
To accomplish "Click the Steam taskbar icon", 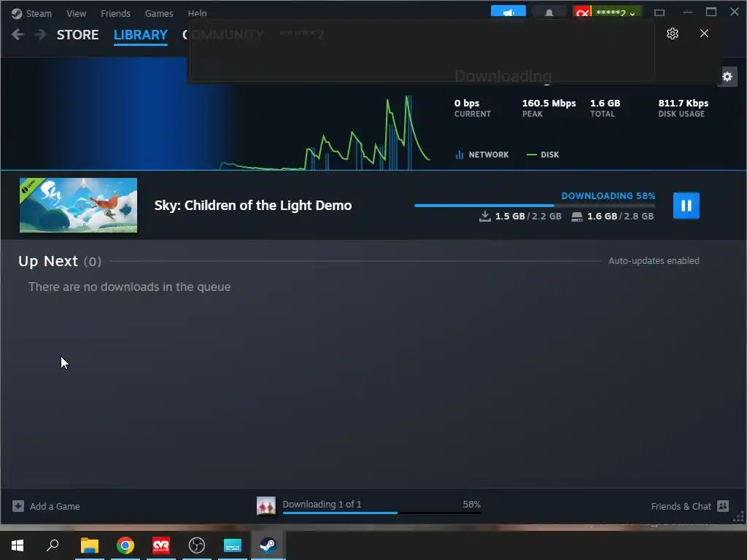I will (268, 545).
